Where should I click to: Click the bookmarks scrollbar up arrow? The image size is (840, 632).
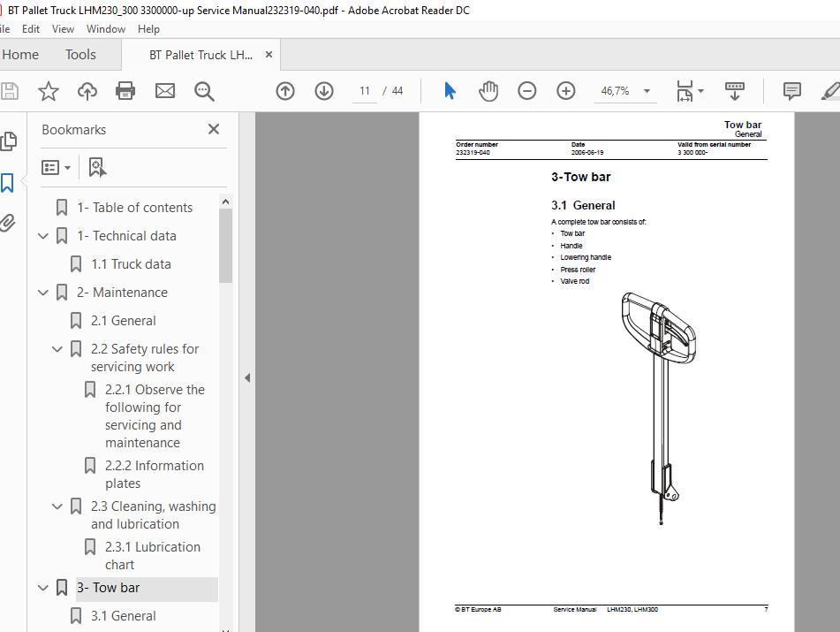click(225, 202)
